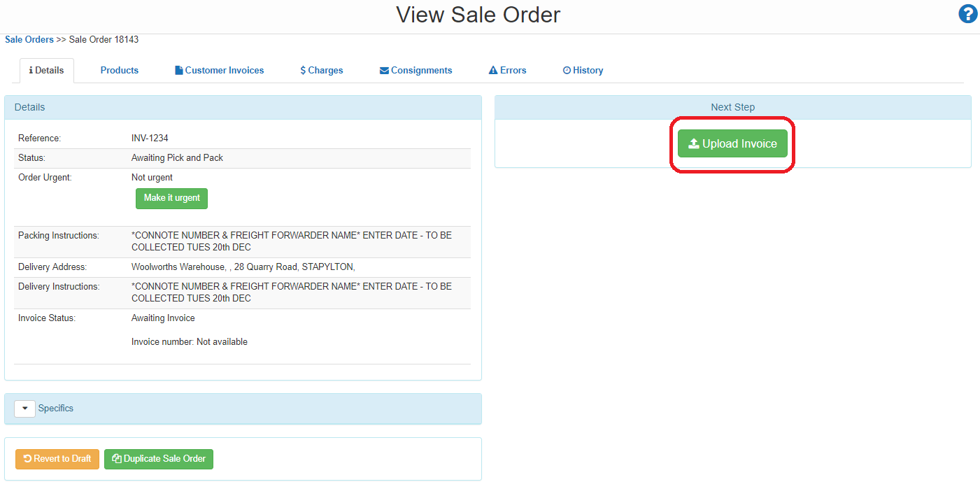Open the History tab
The image size is (980, 482).
coord(583,70)
